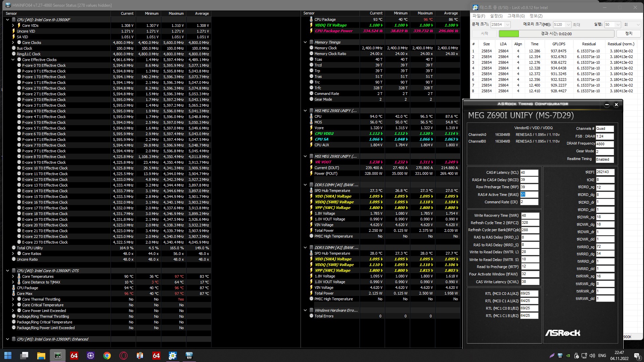Image resolution: width=644 pixels, height=362 pixels.
Task: Click the Write Recovery Time (tWR) field
Action: pos(530,215)
